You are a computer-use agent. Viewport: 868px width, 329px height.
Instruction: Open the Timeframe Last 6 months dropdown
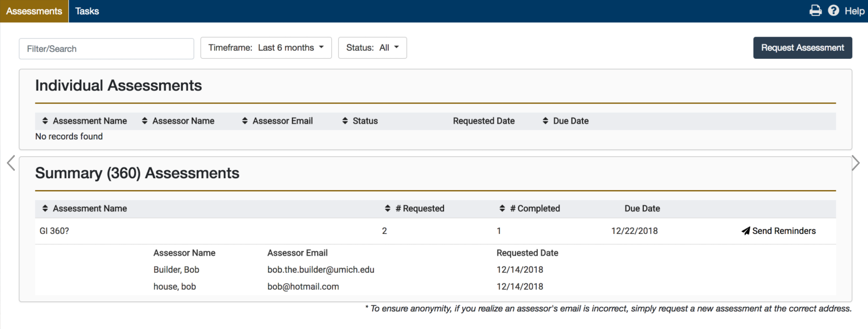coord(266,48)
